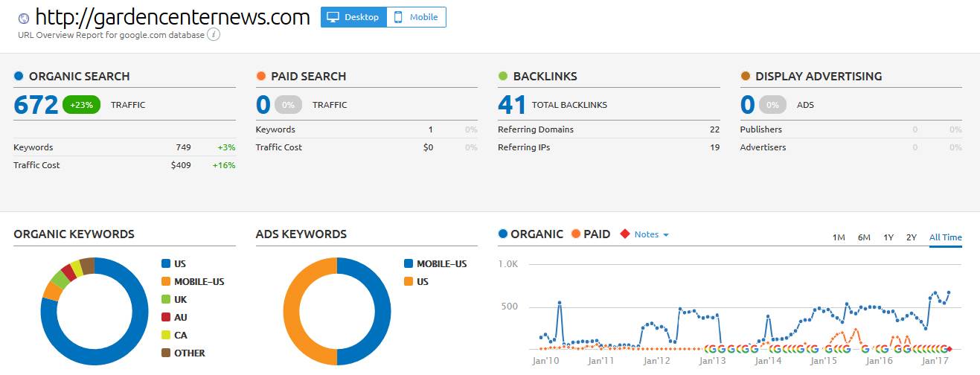Select the 6M time range
Image resolution: width=980 pixels, height=375 pixels.
(x=864, y=237)
